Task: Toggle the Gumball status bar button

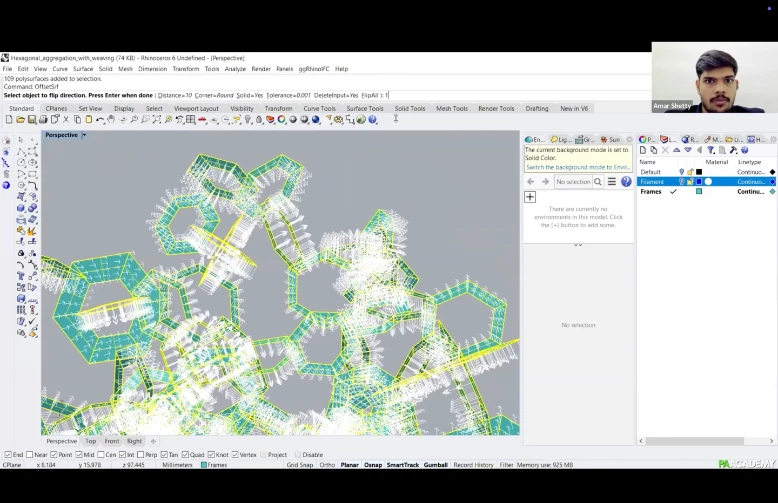Action: (x=435, y=465)
